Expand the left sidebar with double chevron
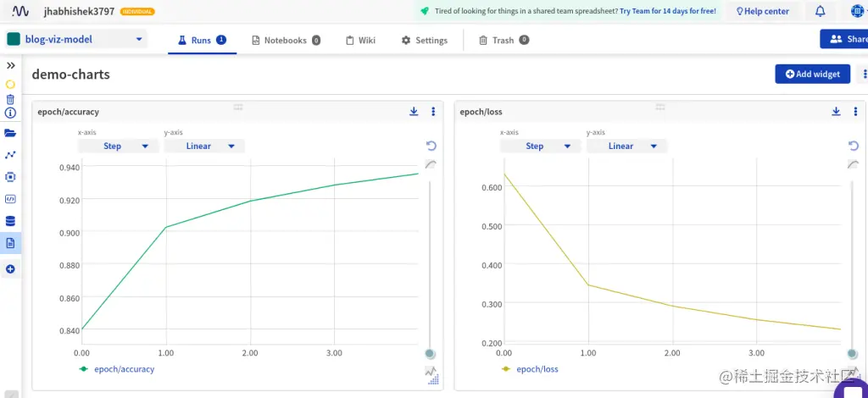 click(x=10, y=65)
